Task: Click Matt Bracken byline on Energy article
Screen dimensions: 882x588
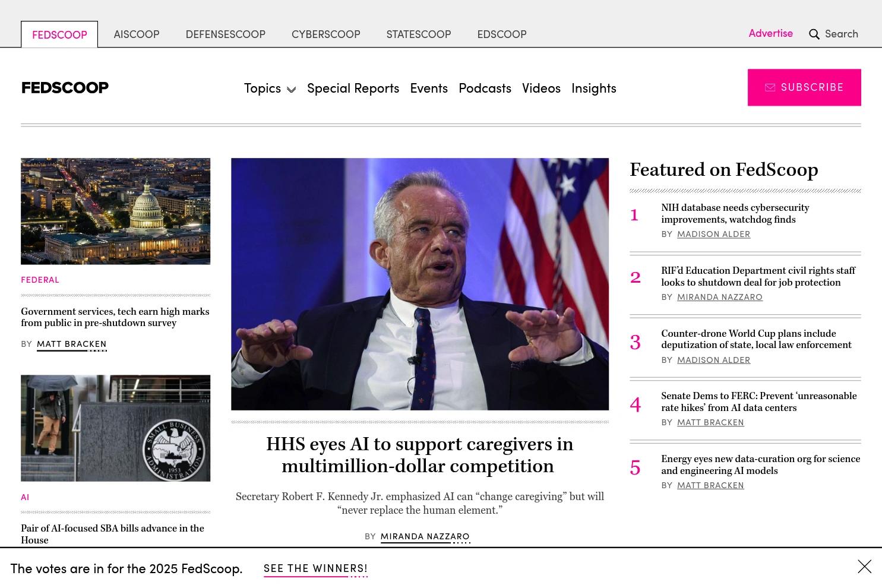Action: 710,485
